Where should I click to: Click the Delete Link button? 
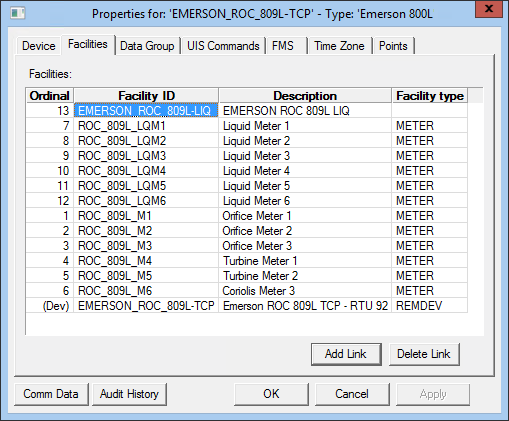(x=424, y=354)
